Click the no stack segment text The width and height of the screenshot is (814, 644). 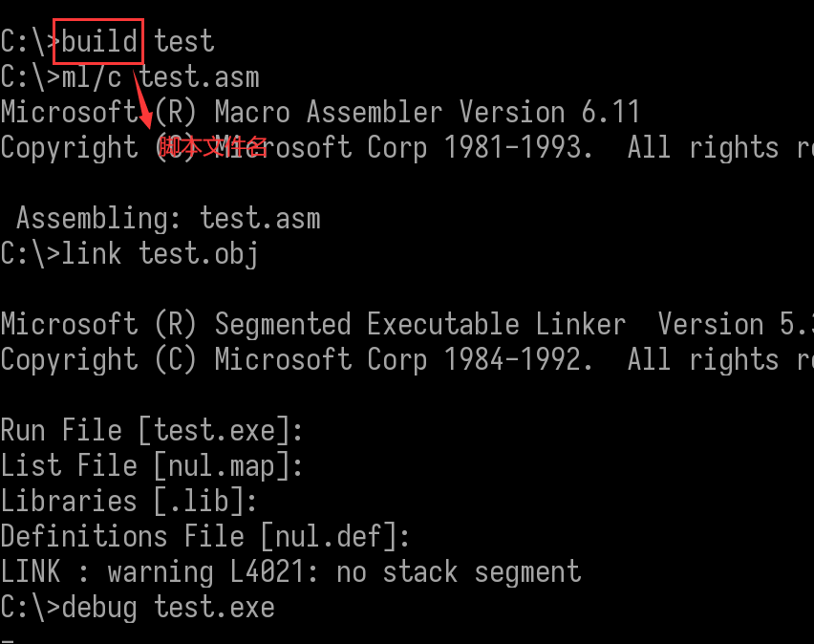click(x=482, y=572)
